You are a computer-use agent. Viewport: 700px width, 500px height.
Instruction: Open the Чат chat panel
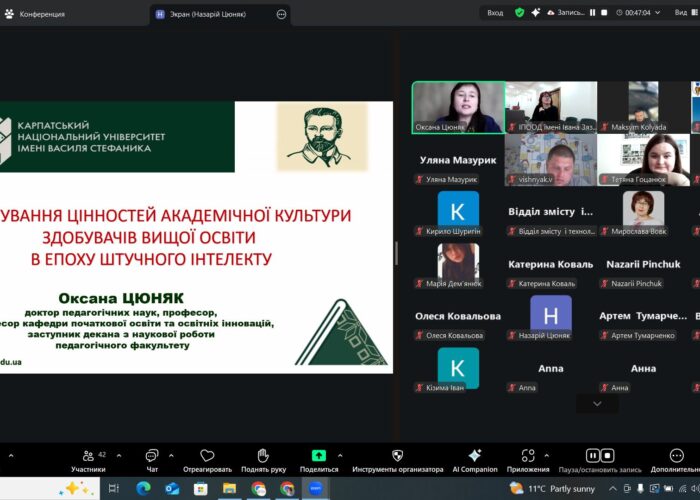(x=152, y=457)
